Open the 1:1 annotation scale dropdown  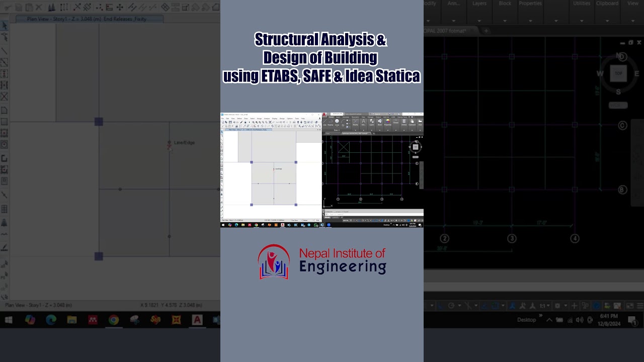(545, 306)
